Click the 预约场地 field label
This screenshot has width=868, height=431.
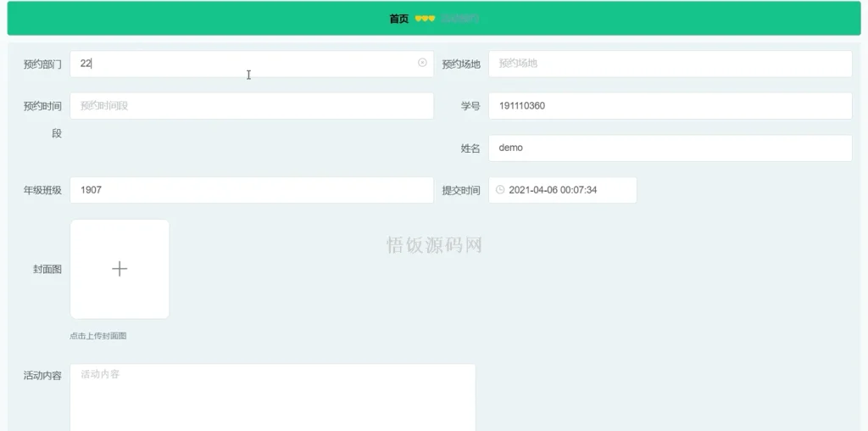(x=461, y=64)
